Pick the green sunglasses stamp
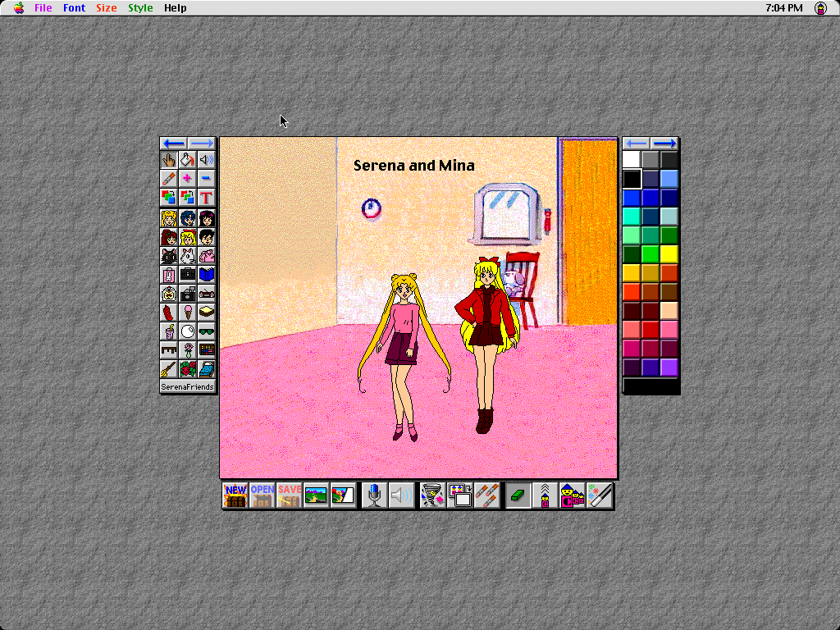Viewport: 840px width, 630px height. click(206, 331)
